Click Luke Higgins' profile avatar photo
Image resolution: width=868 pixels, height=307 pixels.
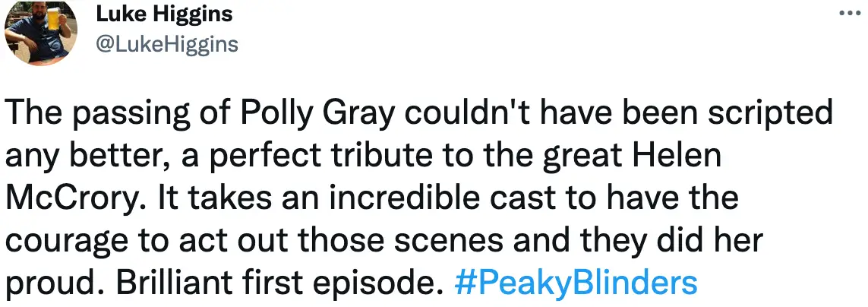click(x=39, y=29)
